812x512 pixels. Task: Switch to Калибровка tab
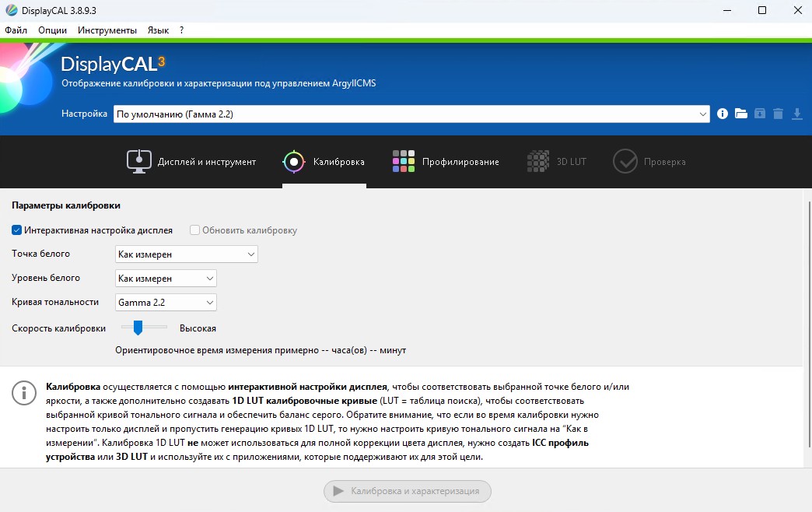click(x=324, y=162)
